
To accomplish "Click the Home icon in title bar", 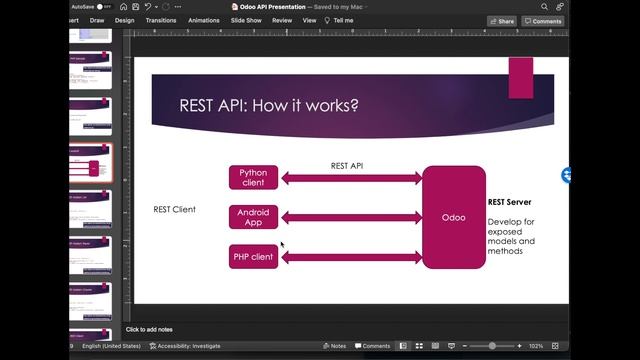I will (123, 7).
